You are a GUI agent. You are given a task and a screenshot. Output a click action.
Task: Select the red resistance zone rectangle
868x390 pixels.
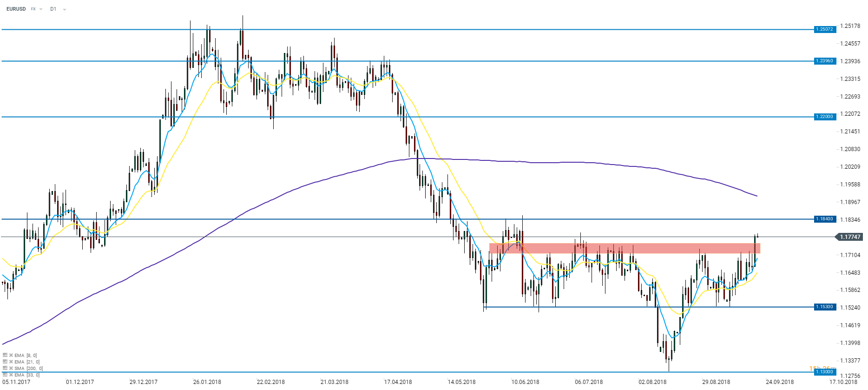point(625,248)
